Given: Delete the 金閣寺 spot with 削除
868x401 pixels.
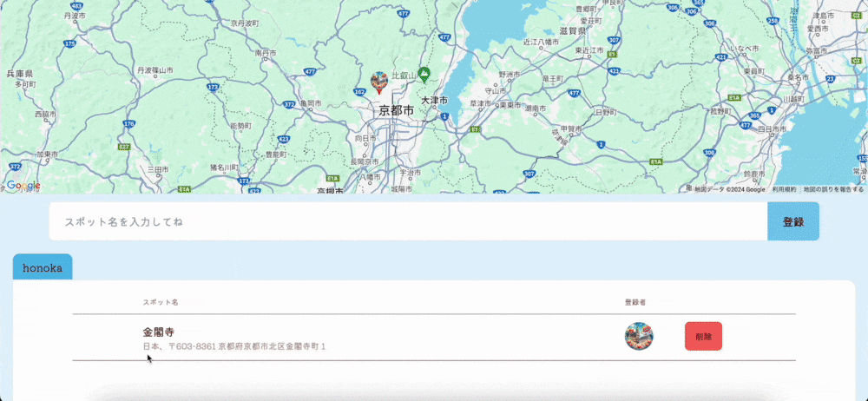Looking at the screenshot, I should [703, 336].
